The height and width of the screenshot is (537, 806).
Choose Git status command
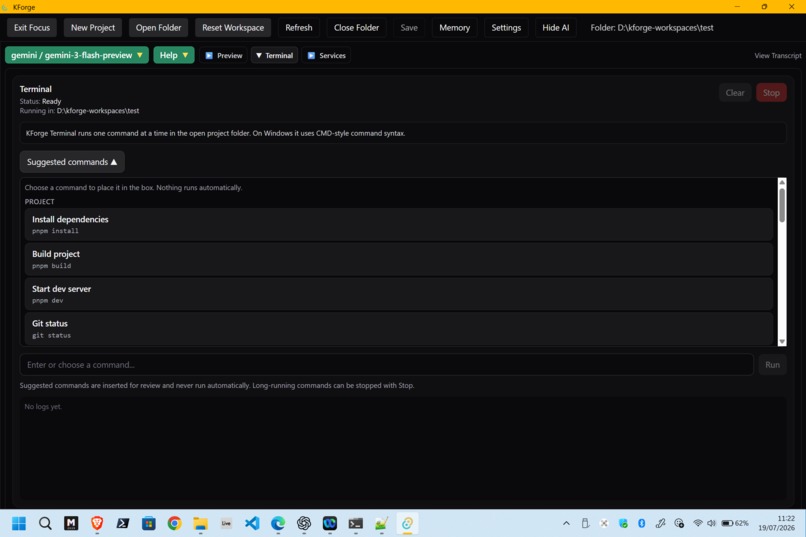[x=399, y=329]
